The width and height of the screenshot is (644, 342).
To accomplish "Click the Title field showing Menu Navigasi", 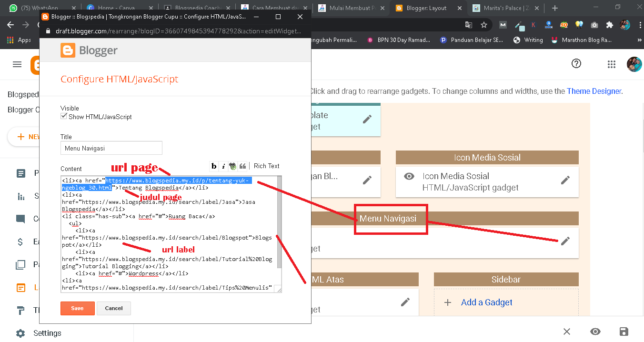I will coord(111,148).
